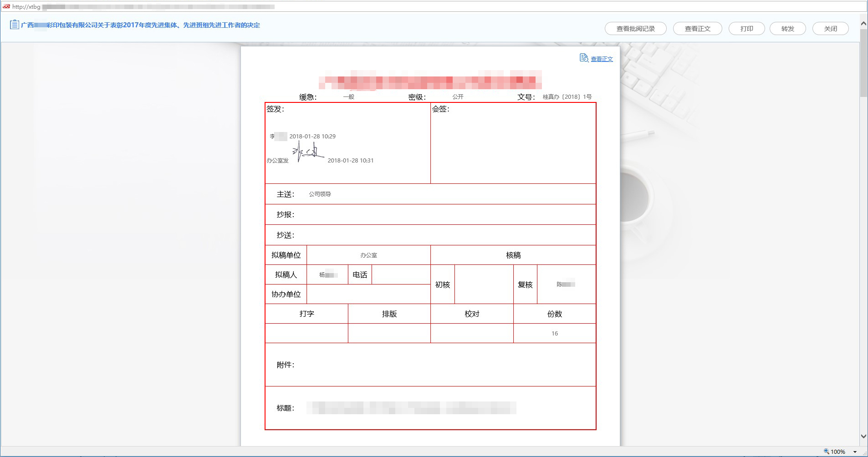868x457 pixels.
Task: Click the 抄送 row field
Action: pos(444,235)
